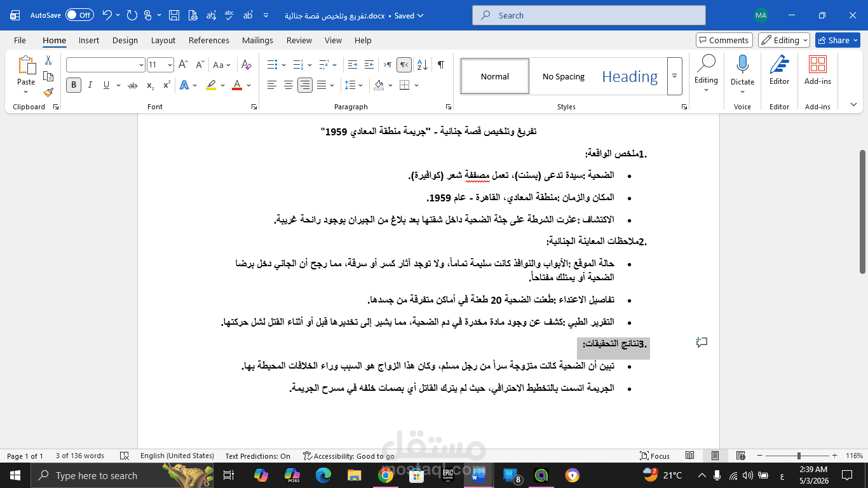Click Text Predictions: On
Viewport: 868px width, 488px height.
(257, 456)
